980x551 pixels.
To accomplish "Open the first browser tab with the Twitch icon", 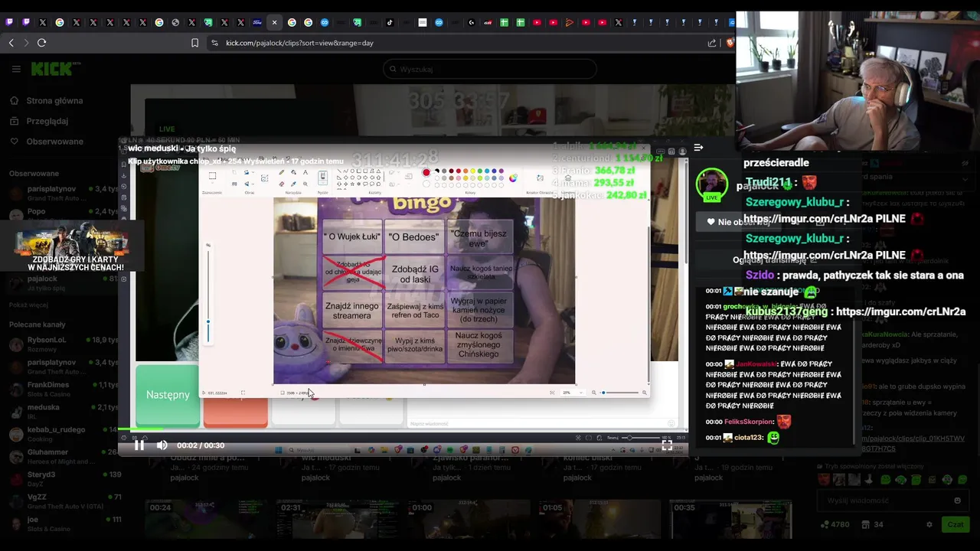I will point(10,22).
